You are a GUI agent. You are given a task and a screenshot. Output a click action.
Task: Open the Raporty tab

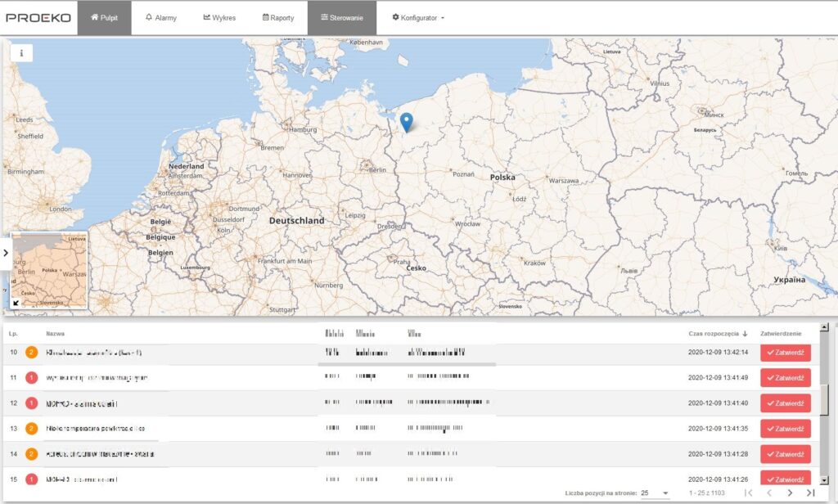pos(278,17)
